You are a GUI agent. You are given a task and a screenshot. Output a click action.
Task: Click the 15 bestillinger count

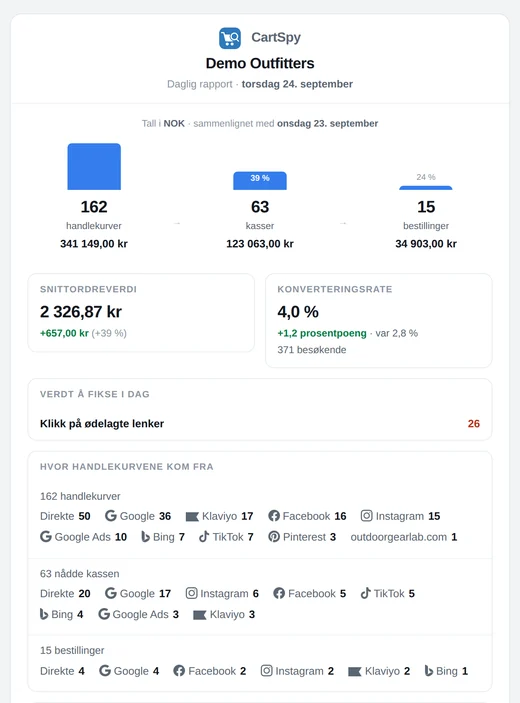coord(426,207)
